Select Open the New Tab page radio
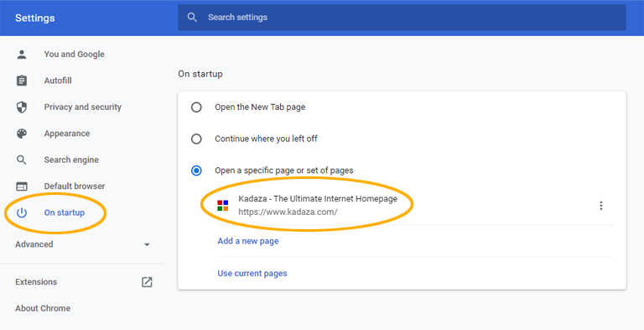 coord(196,107)
